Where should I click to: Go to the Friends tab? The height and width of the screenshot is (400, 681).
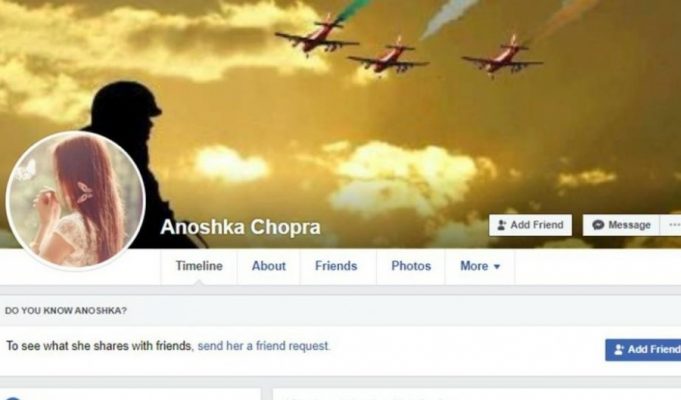tap(336, 266)
